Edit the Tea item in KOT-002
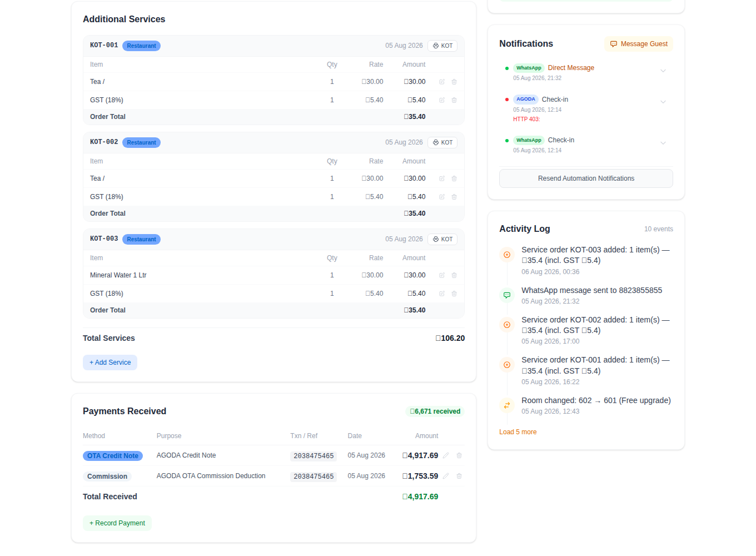The height and width of the screenshot is (556, 756). click(442, 178)
